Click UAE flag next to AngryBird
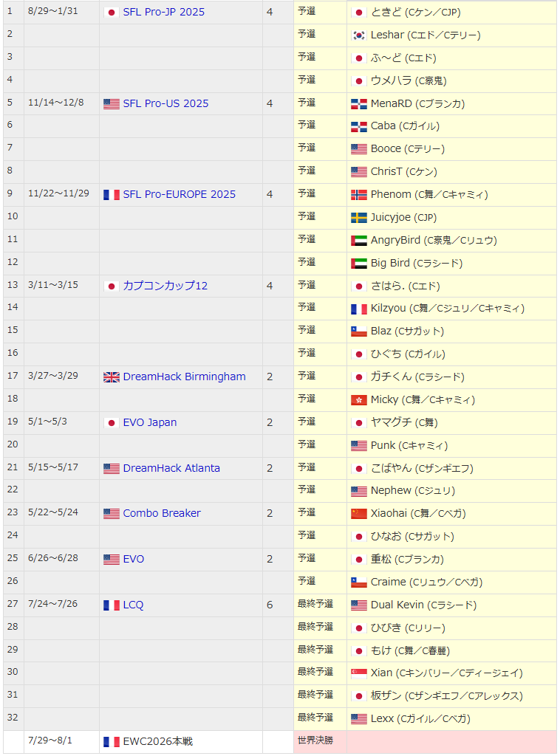Viewport: 560px width, 756px height. 359,241
